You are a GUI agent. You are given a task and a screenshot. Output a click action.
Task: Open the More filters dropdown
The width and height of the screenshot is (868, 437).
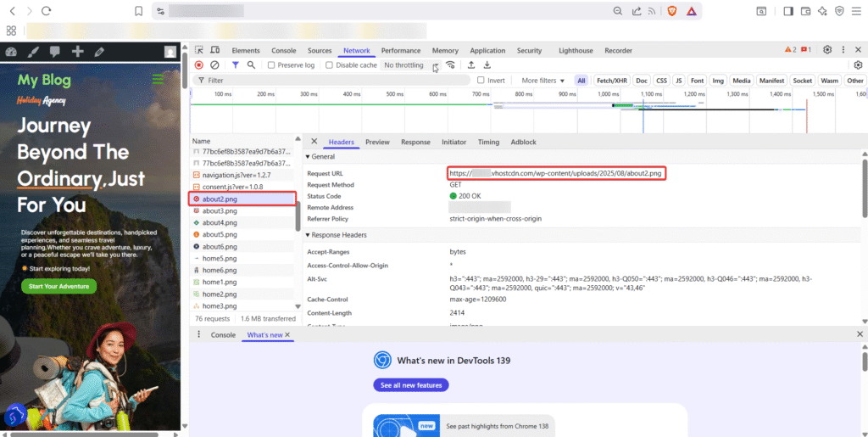point(543,81)
